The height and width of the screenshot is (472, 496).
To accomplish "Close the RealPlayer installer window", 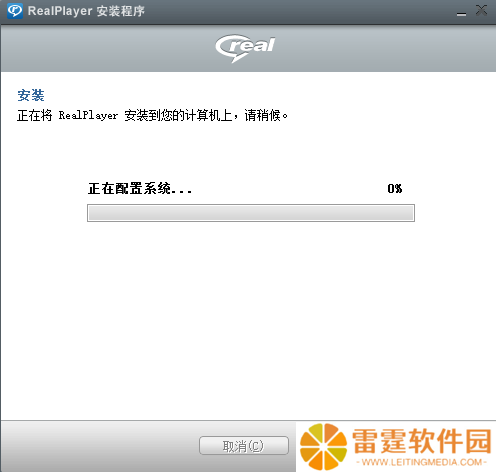I will click(x=481, y=11).
